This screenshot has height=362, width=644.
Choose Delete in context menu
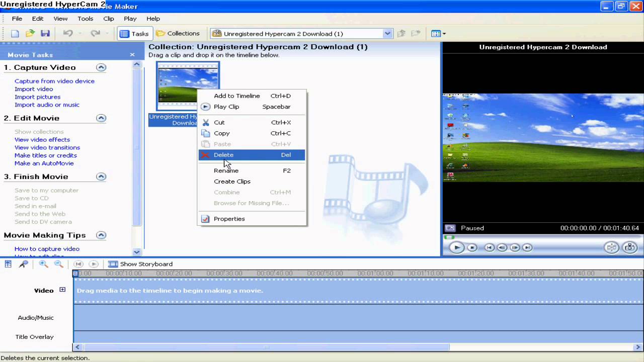pyautogui.click(x=252, y=155)
